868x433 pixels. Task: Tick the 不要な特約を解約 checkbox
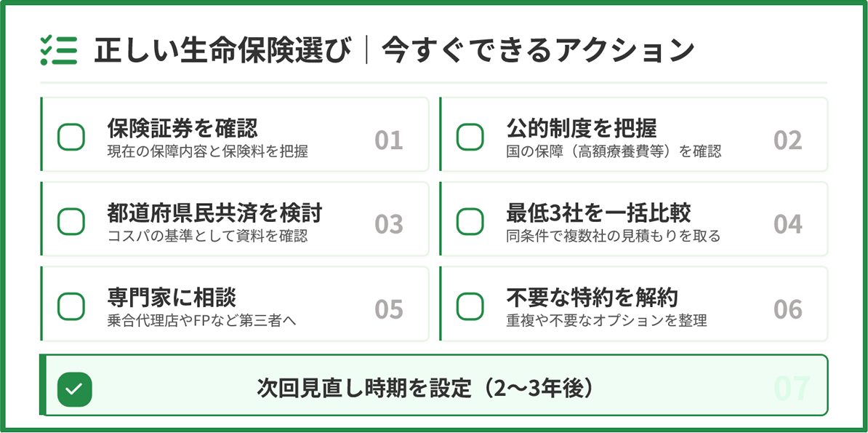click(470, 306)
